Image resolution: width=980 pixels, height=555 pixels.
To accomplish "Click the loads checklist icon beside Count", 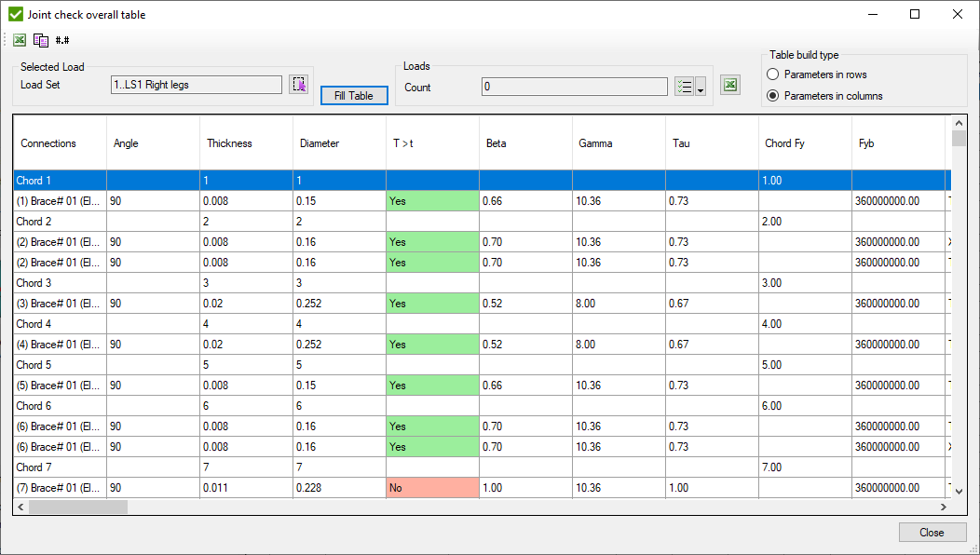I will click(x=684, y=87).
